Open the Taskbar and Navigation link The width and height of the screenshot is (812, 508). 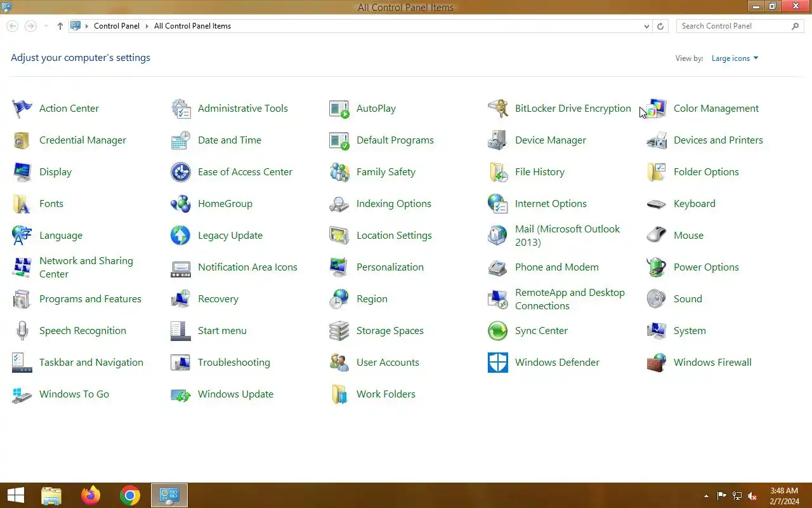[91, 363]
